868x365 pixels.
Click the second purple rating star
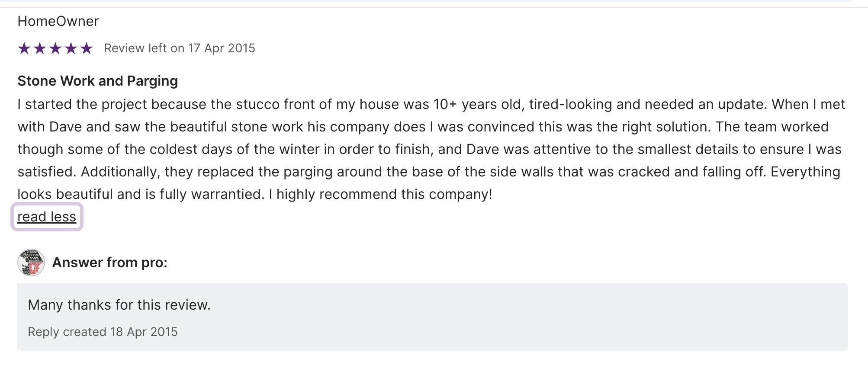(40, 48)
